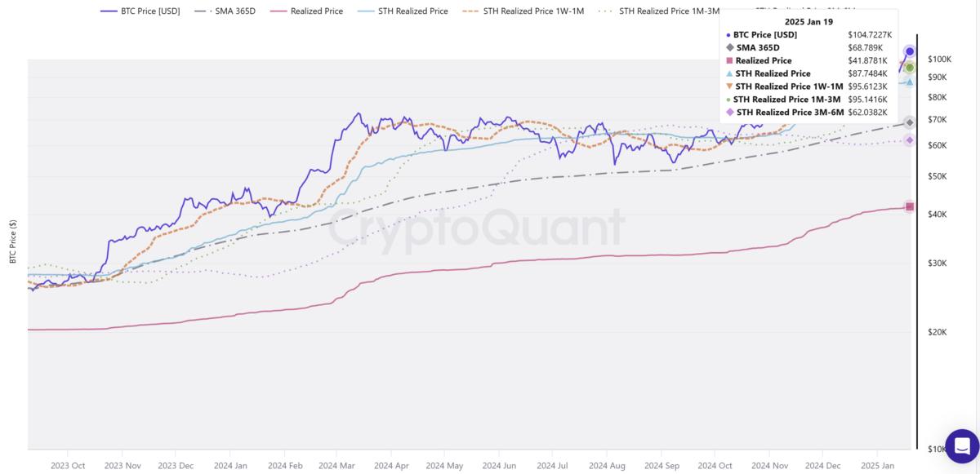Click the purple STH 3M-6M diamond end marker

click(x=910, y=140)
